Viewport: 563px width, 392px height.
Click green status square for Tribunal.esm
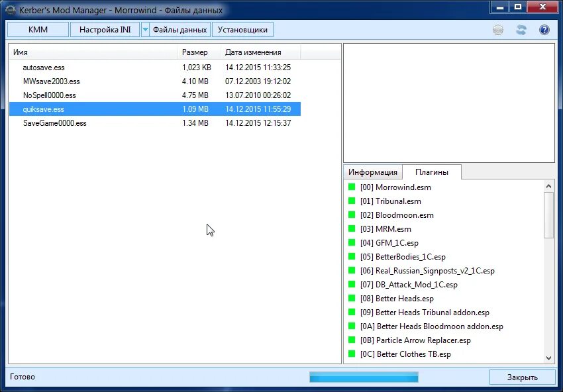click(x=352, y=201)
